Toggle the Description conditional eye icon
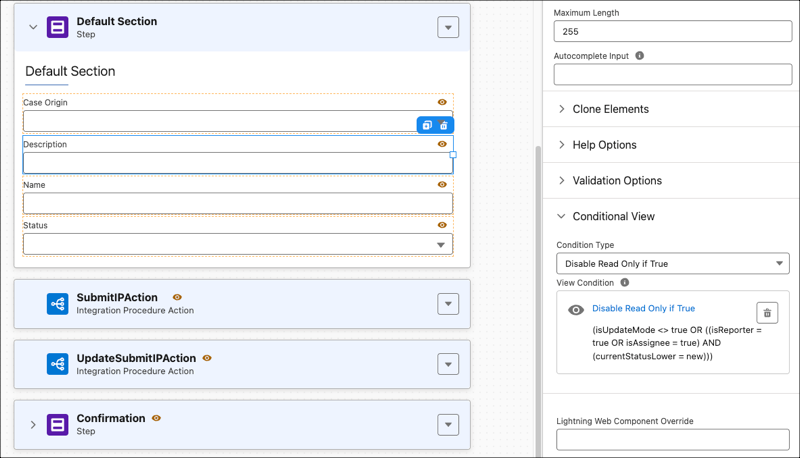Screen dimensions: 800x458 [442, 144]
